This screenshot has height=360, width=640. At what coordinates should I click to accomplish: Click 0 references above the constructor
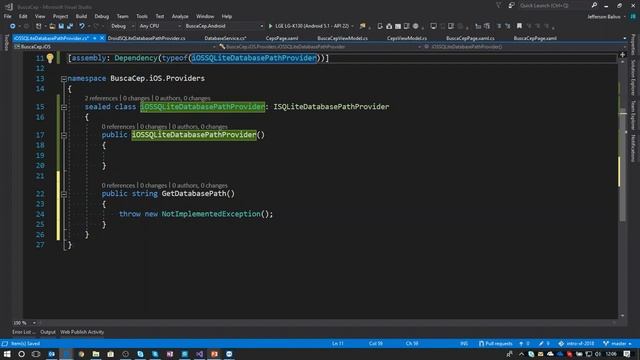click(x=118, y=127)
